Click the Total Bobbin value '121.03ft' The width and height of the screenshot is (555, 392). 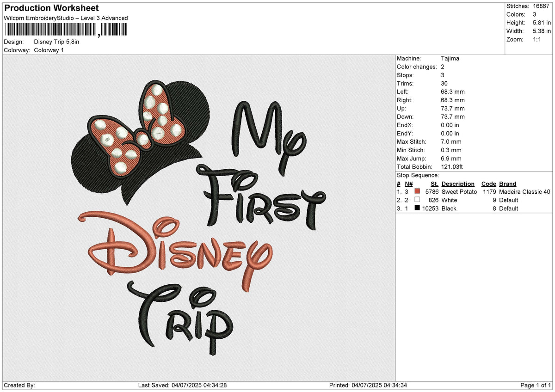452,167
